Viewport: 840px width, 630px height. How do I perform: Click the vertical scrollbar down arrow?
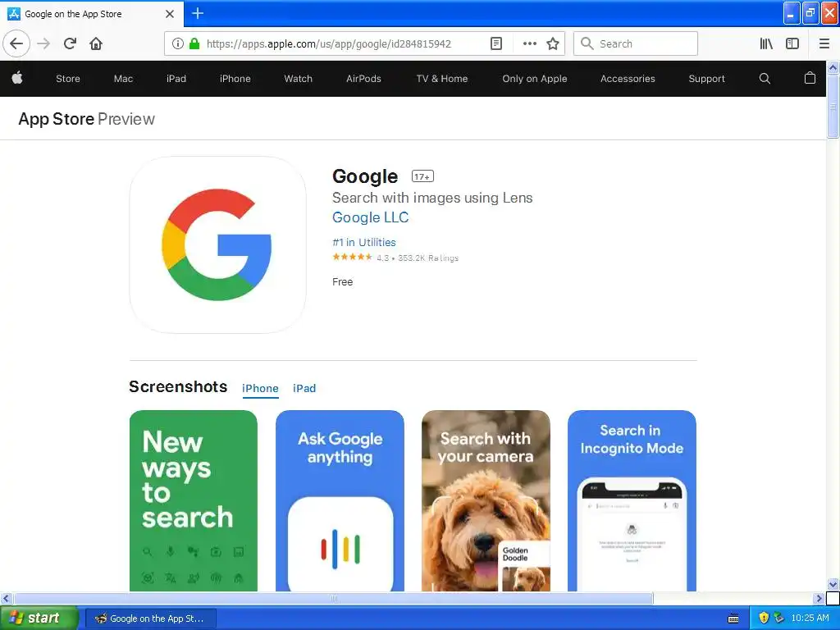(833, 584)
